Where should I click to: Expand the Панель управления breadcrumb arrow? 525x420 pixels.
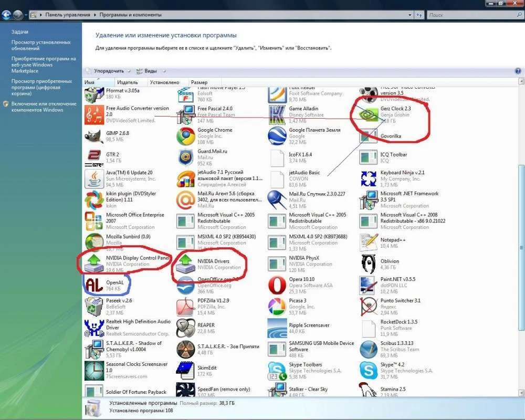94,15
